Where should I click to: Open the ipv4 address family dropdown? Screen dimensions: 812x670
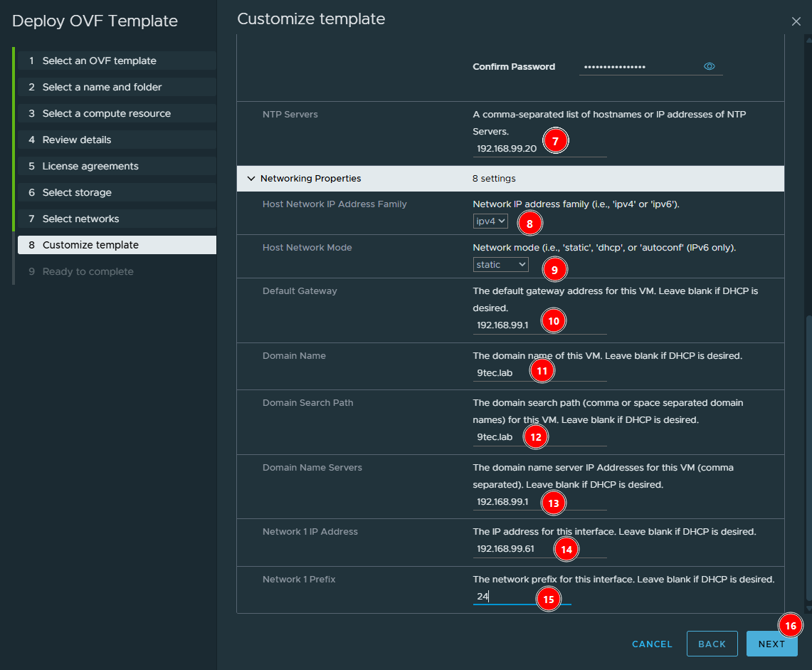click(490, 221)
